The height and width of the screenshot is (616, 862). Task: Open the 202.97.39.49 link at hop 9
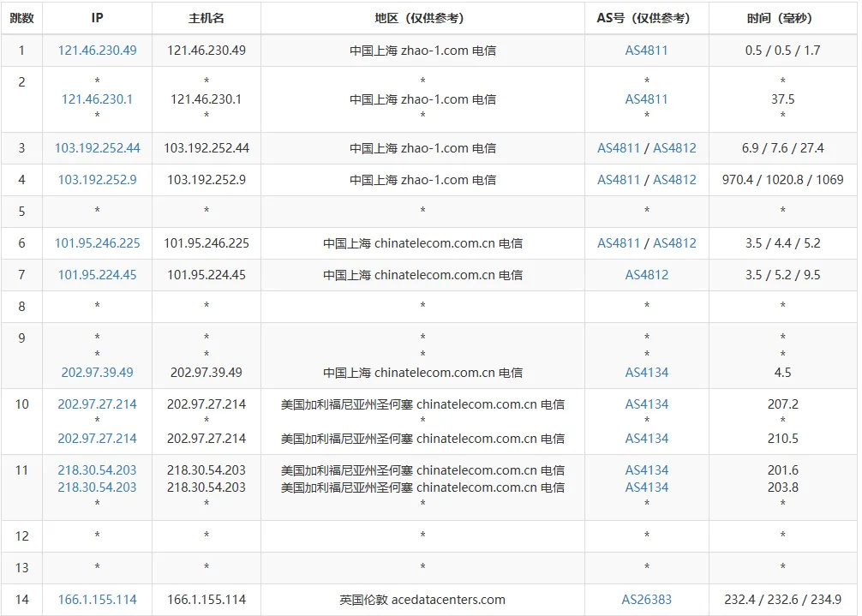tap(97, 372)
